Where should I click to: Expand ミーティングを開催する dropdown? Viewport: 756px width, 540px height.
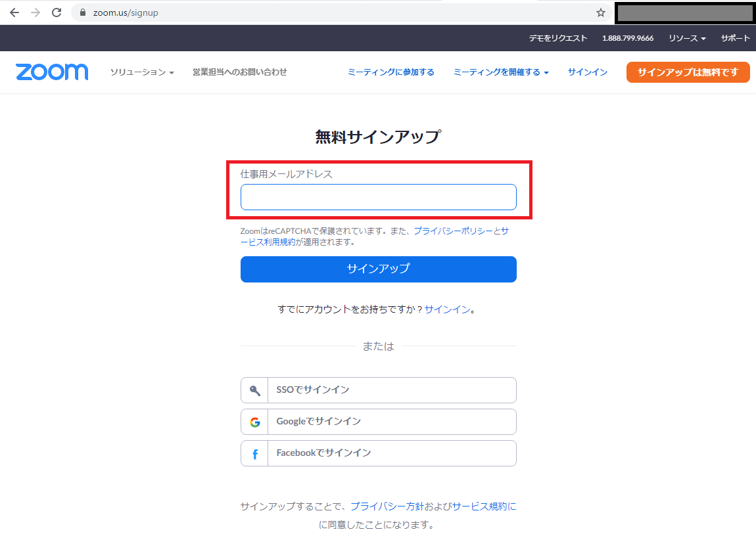501,72
